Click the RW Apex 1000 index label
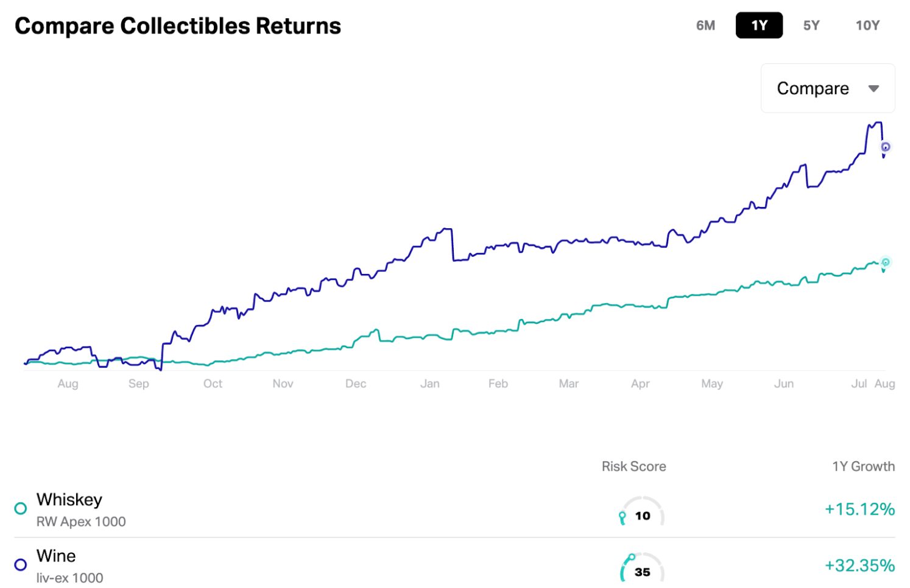Image resolution: width=910 pixels, height=588 pixels. (x=81, y=522)
